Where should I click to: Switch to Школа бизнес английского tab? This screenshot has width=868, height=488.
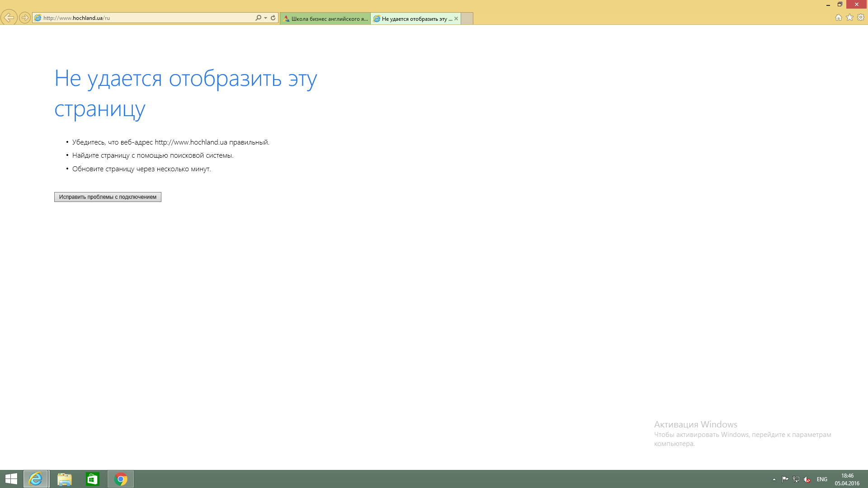pos(325,19)
